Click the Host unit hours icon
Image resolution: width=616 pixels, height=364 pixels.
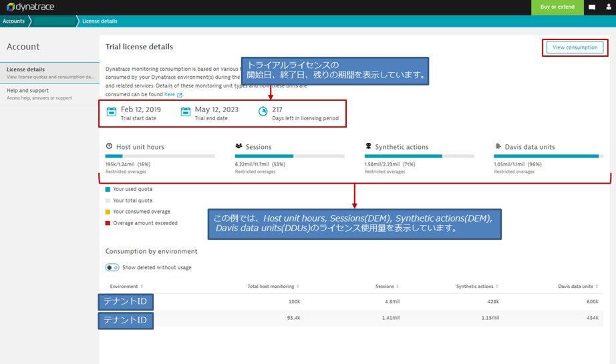tap(110, 146)
